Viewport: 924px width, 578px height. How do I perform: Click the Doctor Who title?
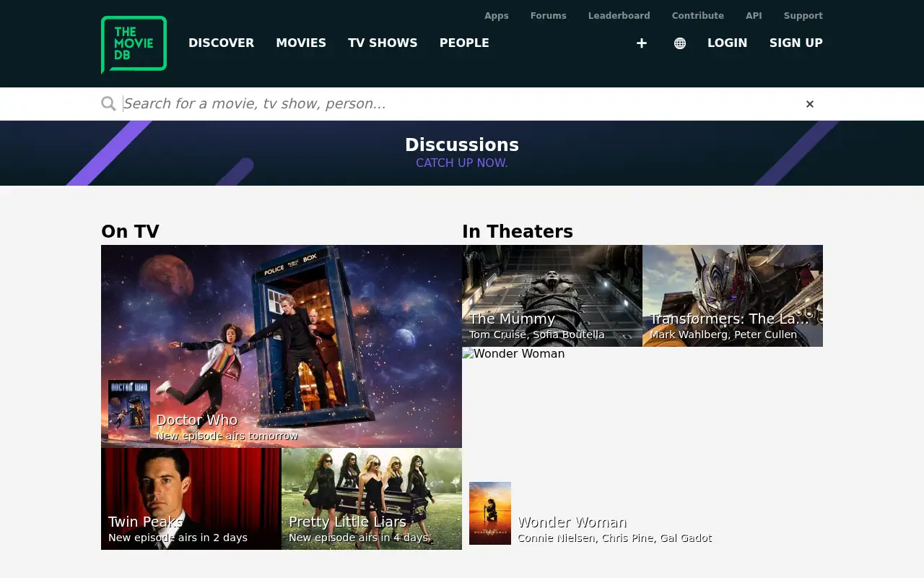pyautogui.click(x=196, y=420)
